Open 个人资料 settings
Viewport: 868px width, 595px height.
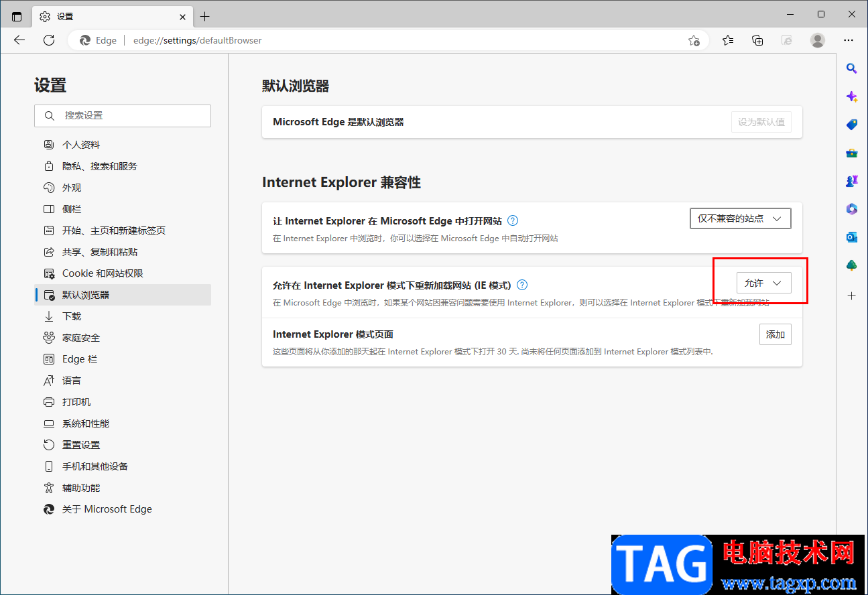[123, 145]
